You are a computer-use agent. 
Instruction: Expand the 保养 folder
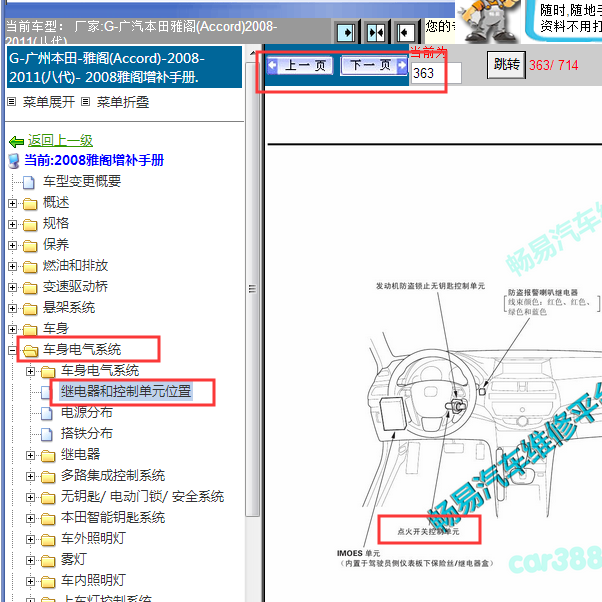pos(12,245)
